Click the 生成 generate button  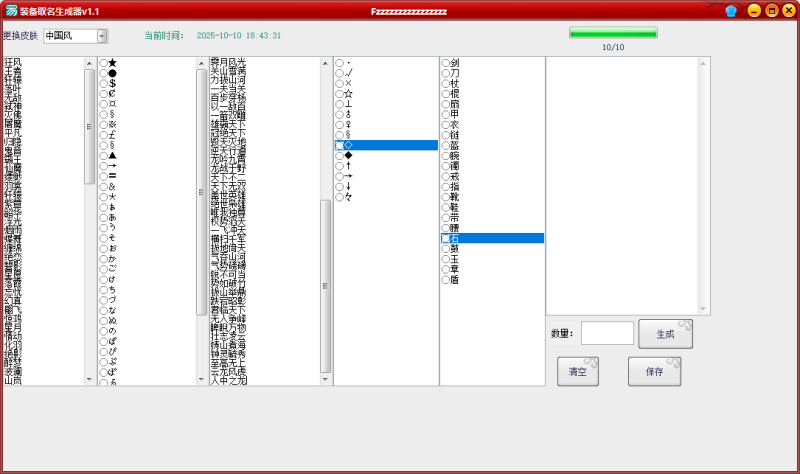(x=665, y=334)
